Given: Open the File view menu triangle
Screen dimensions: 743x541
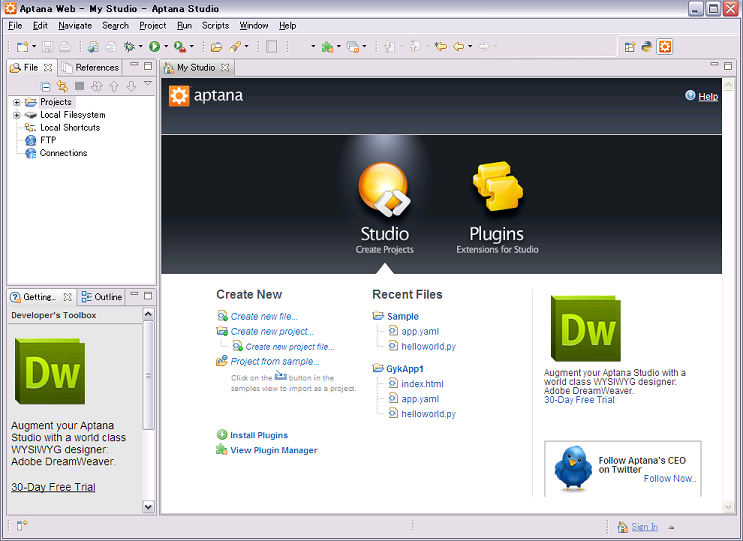Looking at the screenshot, I should [x=148, y=83].
